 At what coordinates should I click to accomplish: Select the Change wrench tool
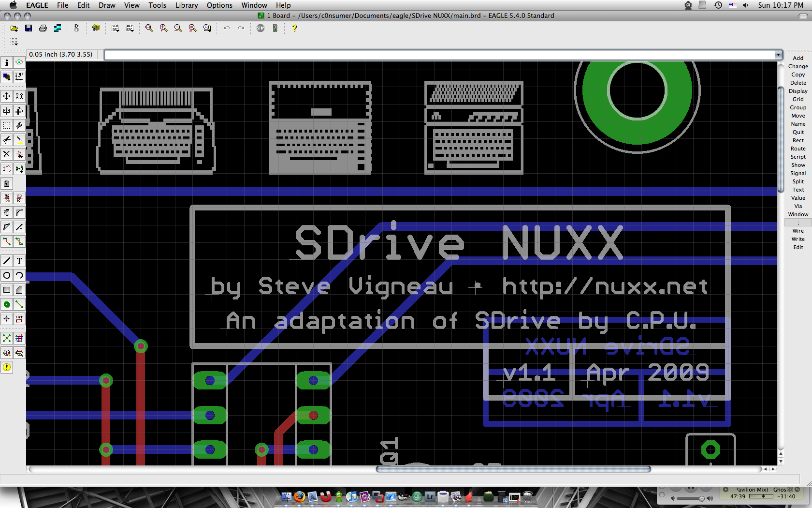19,125
